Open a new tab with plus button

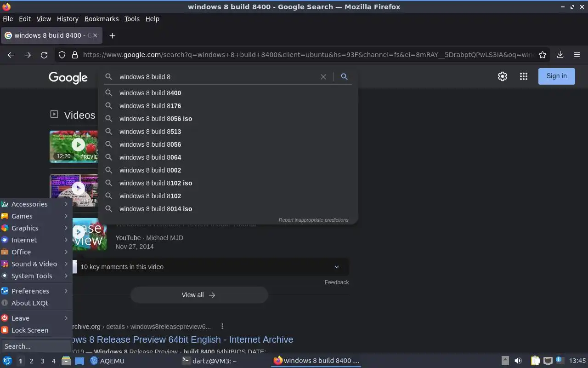tap(112, 35)
